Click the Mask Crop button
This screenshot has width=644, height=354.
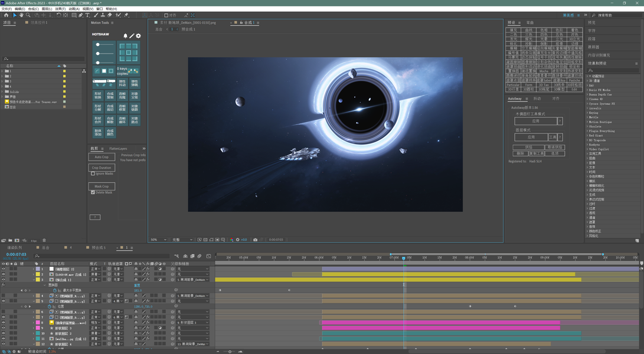click(x=102, y=186)
